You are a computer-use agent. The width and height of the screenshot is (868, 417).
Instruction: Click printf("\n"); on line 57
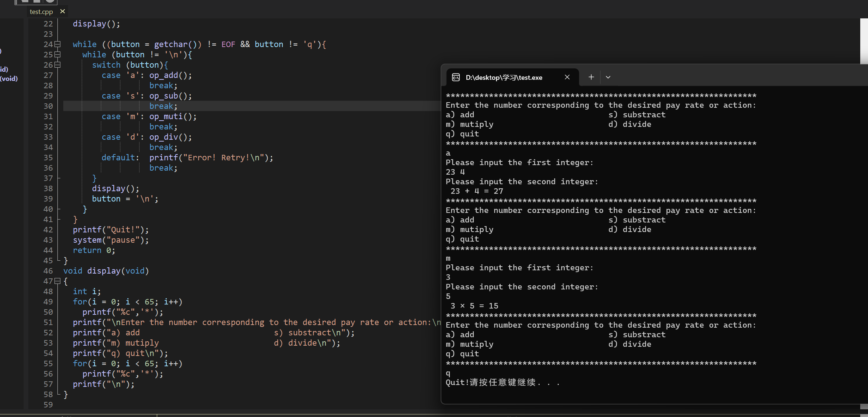click(104, 384)
